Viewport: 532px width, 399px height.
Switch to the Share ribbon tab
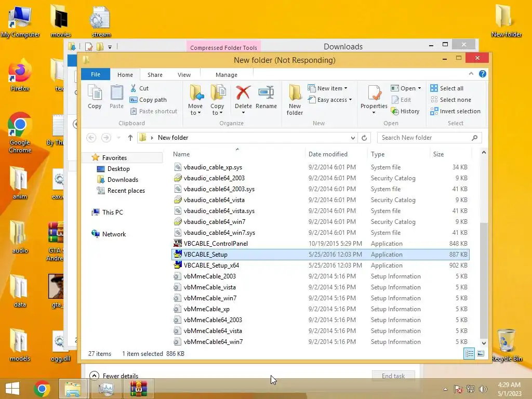click(155, 75)
